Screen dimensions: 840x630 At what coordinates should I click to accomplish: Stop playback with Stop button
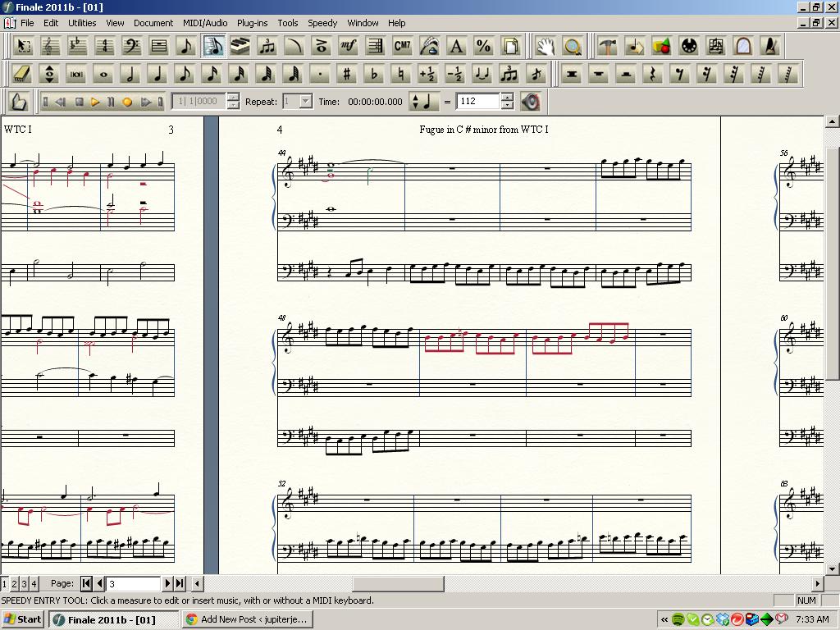pyautogui.click(x=80, y=102)
